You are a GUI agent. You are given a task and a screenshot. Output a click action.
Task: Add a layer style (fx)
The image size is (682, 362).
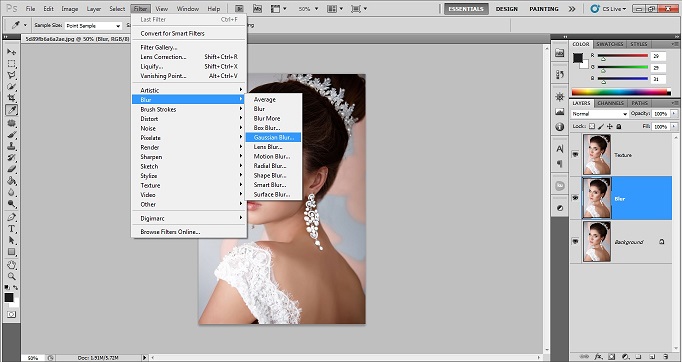[x=598, y=357]
